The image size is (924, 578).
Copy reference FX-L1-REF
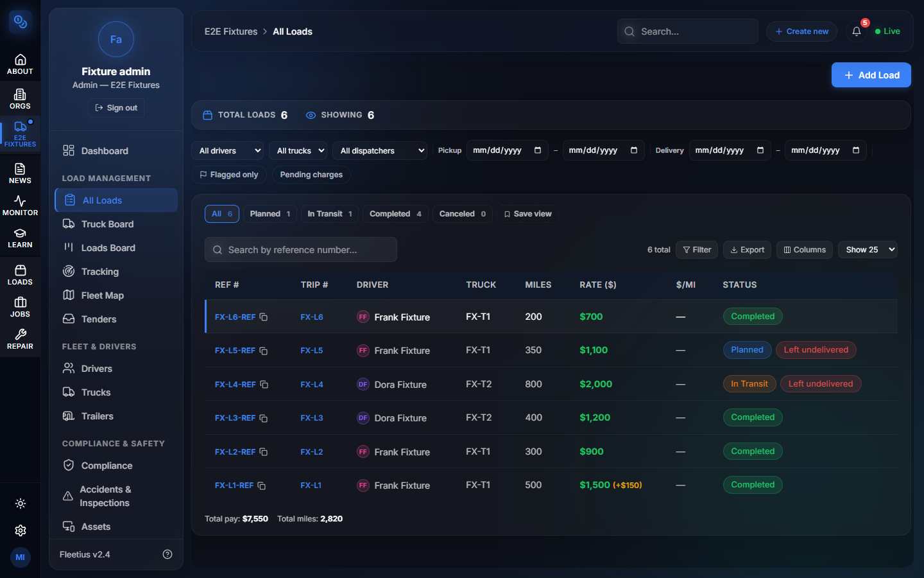pos(262,486)
